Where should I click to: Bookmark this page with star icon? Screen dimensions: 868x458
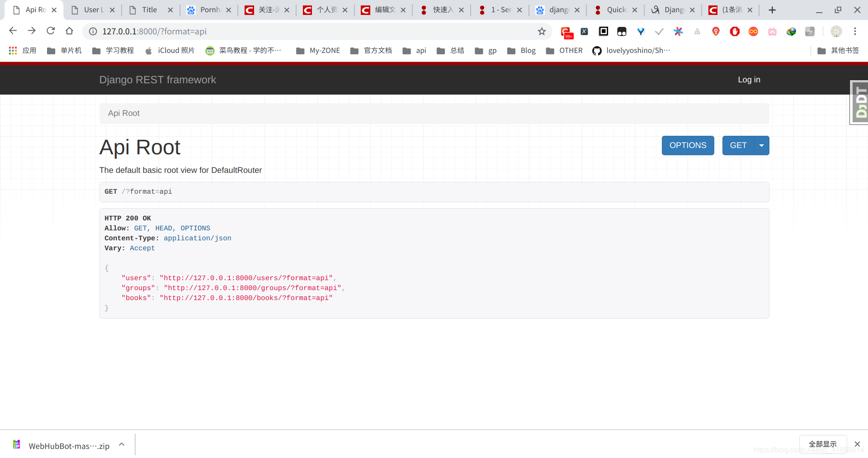542,31
